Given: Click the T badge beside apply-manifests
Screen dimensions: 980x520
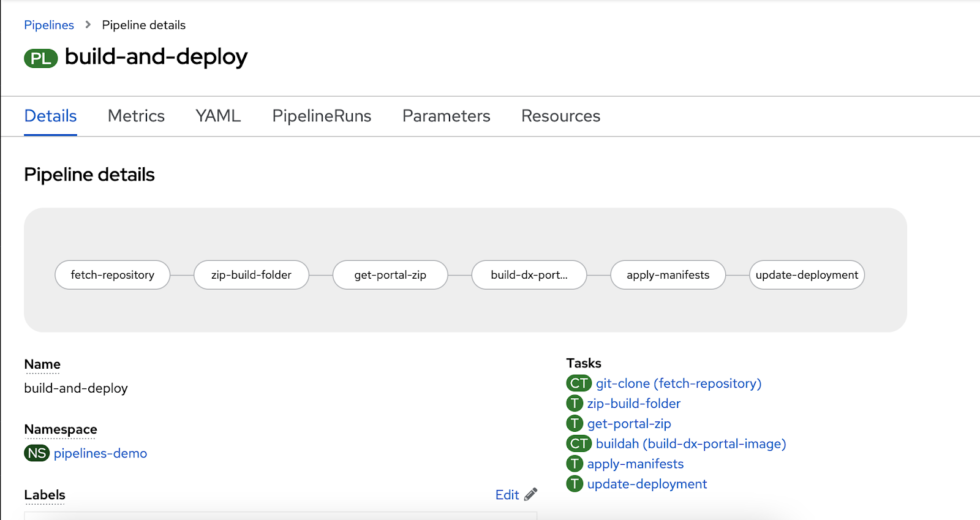Looking at the screenshot, I should click(x=575, y=464).
